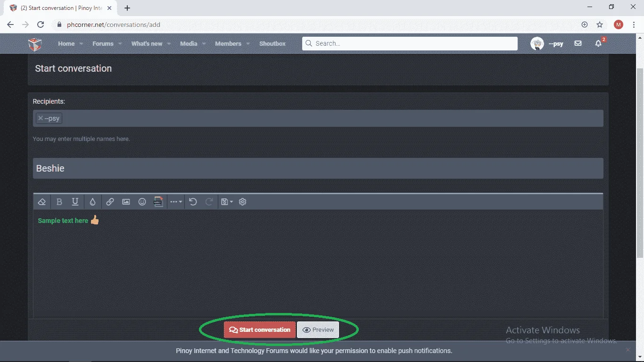
Task: Open the smilies emoji picker
Action: pos(142,202)
